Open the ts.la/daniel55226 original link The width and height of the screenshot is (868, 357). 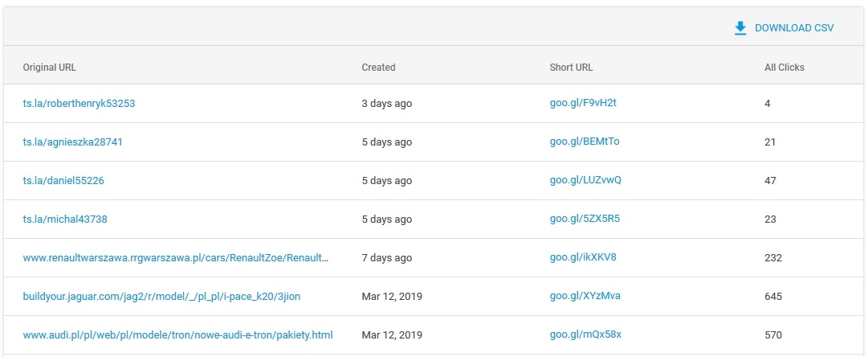(x=63, y=181)
